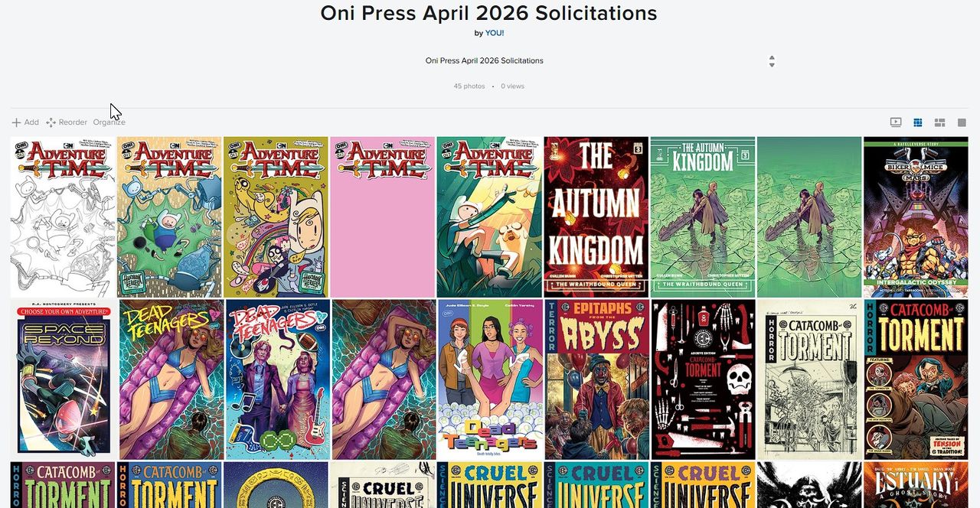Screen dimensions: 980x508
Task: Click the Reorder arrows icon
Action: point(51,122)
